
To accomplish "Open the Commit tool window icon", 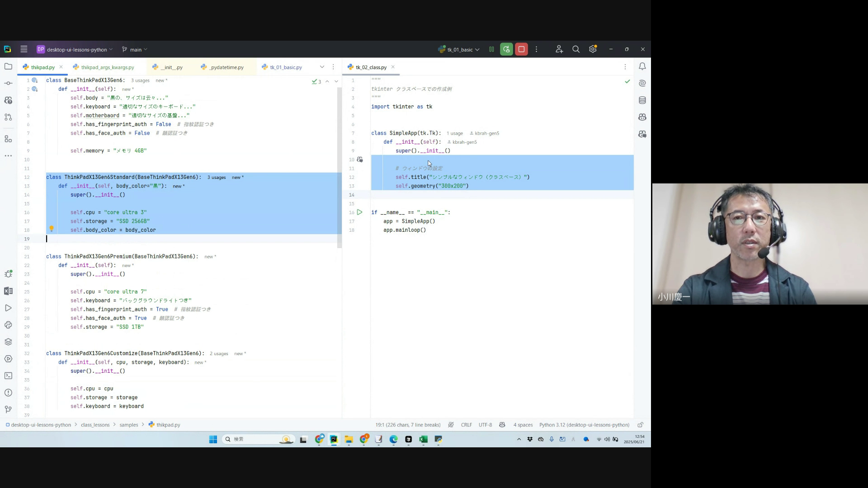I will click(x=8, y=83).
